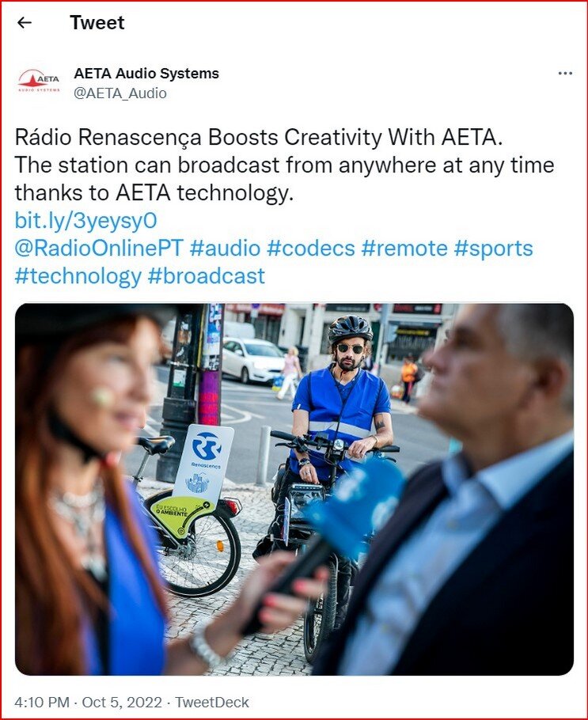
Task: Click the AETA Audio Systems profile avatar
Action: coord(39,81)
